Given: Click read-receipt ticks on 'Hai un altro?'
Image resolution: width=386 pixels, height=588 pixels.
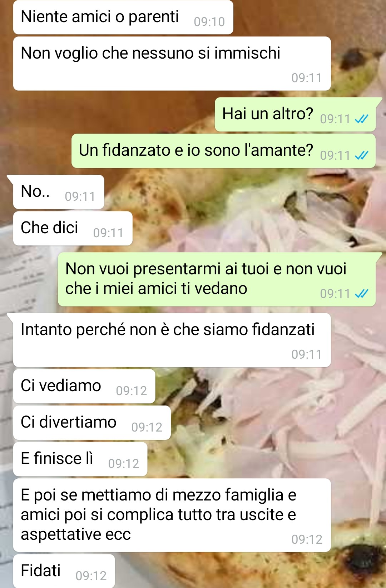Looking at the screenshot, I should coord(361,119).
